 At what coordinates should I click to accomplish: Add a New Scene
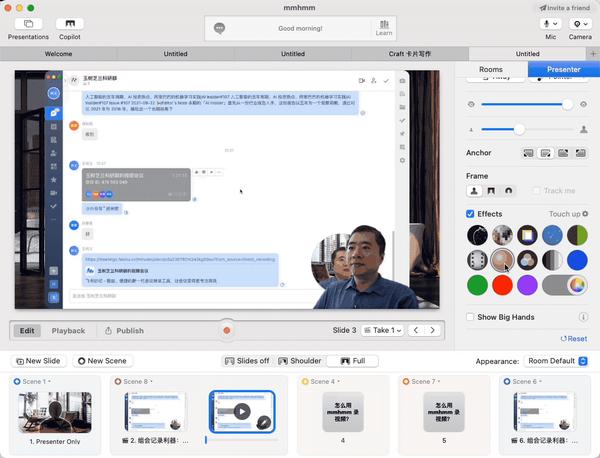tap(102, 361)
